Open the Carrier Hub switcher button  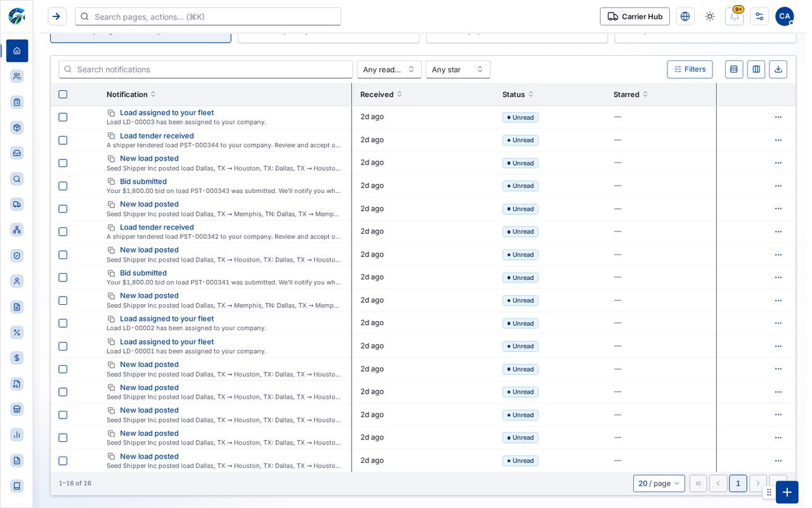coord(635,17)
